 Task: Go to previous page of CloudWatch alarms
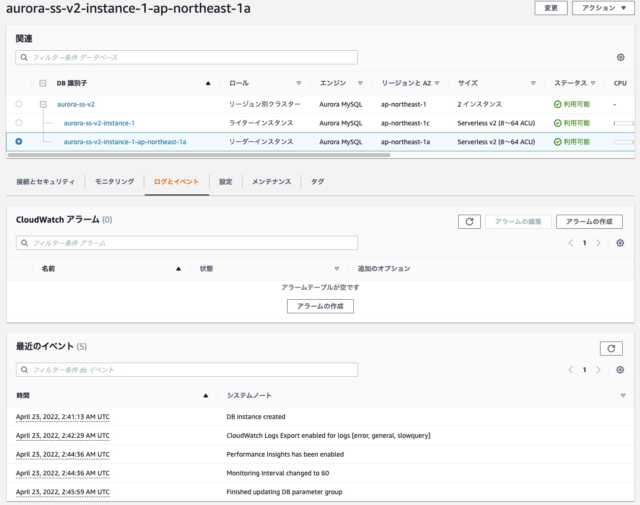point(571,243)
